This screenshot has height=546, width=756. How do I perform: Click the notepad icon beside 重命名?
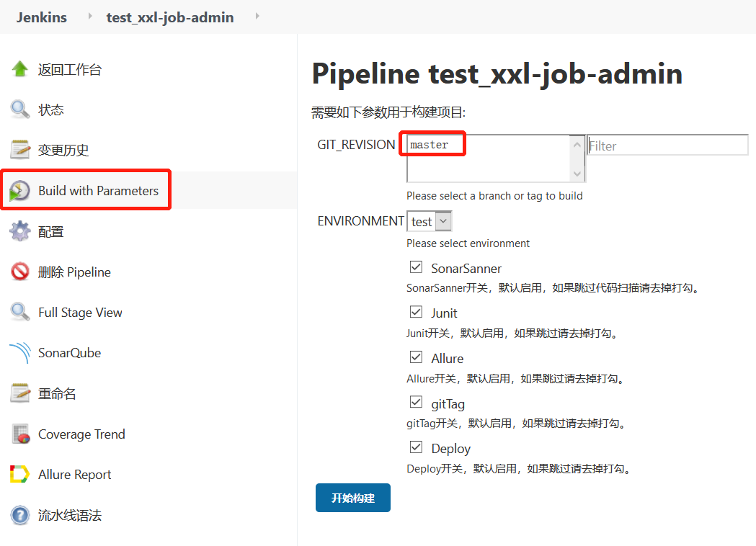19,393
